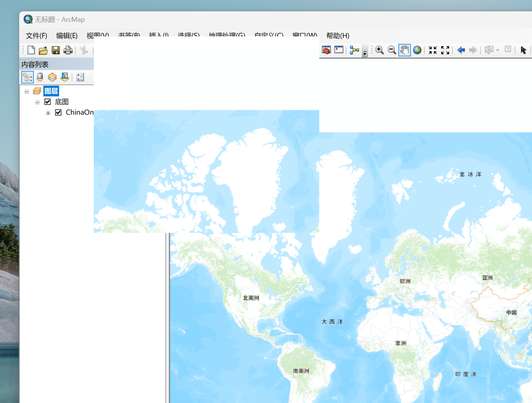Print the map via printer icon
The height and width of the screenshot is (403, 532).
point(68,50)
